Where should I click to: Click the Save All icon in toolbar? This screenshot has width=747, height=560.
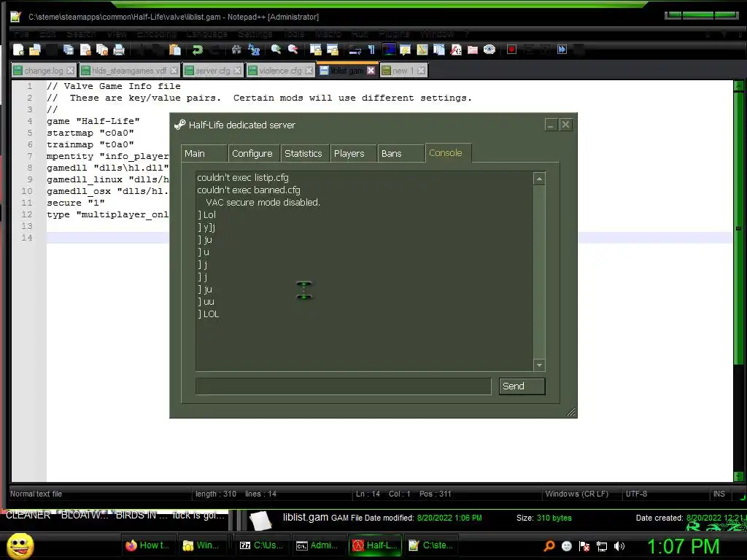coord(68,50)
